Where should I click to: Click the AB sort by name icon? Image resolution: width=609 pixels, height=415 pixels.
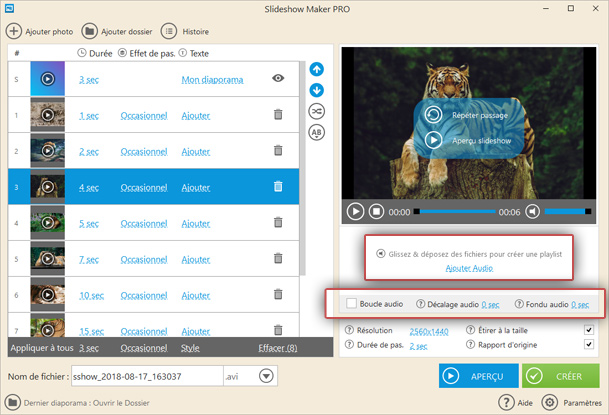pos(317,132)
